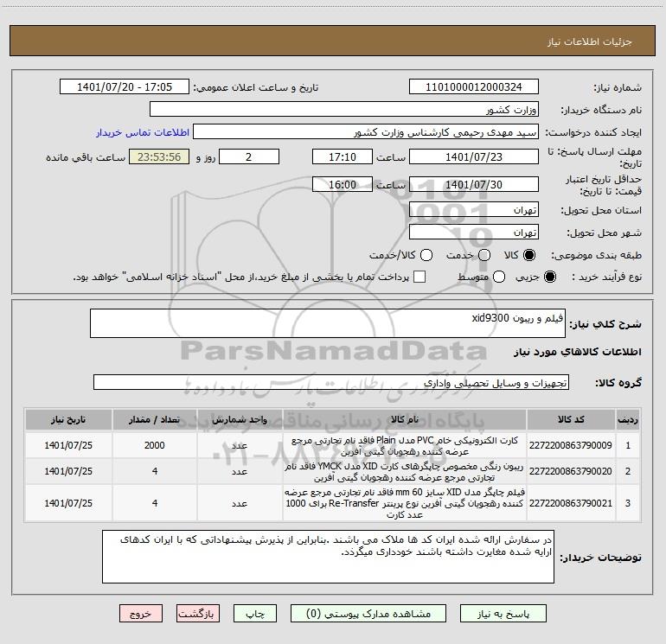666x644 pixels.
Task: Click مشاهده مدارک پیوستی (0) button
Action: (368, 614)
